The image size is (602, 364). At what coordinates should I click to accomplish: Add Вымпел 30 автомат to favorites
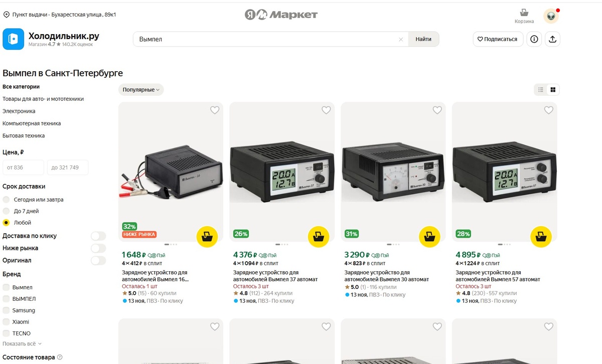point(437,110)
